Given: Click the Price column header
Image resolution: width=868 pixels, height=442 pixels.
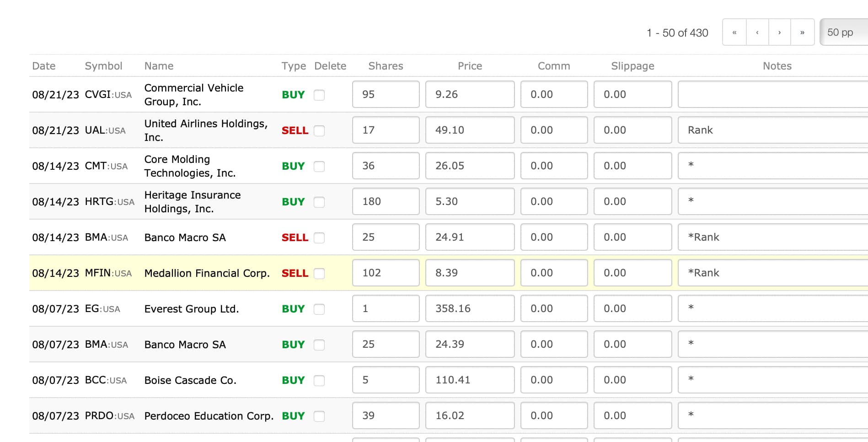Looking at the screenshot, I should pyautogui.click(x=470, y=66).
